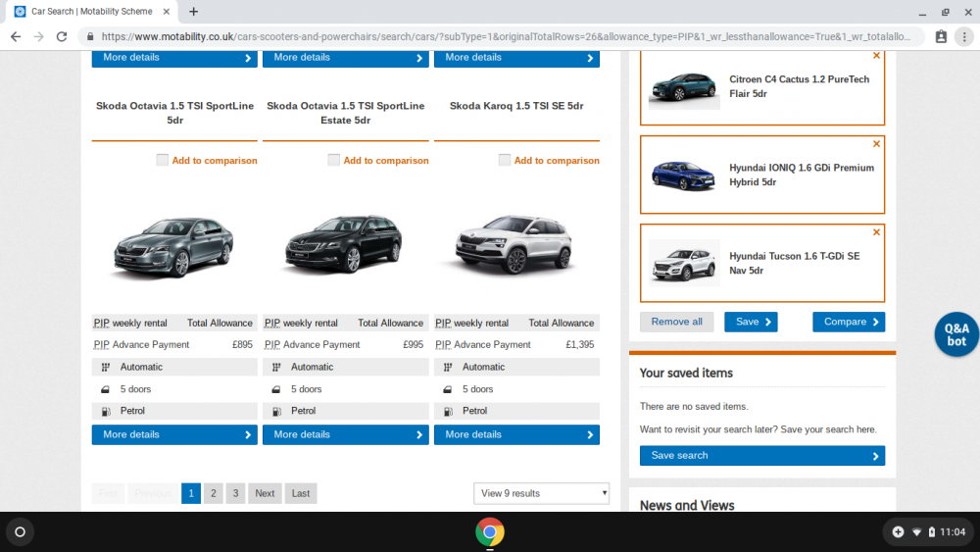This screenshot has width=980, height=552.
Task: Open the Q&A bot chat
Action: tap(956, 334)
